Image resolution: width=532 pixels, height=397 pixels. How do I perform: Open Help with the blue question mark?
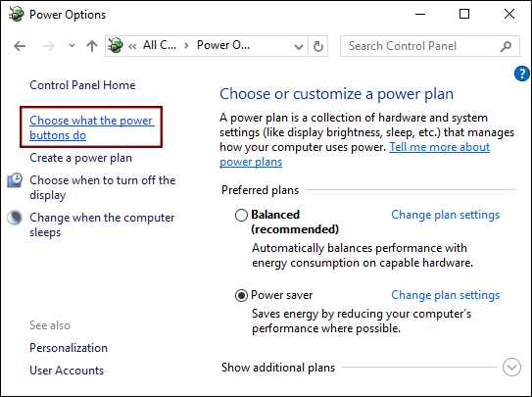coord(522,74)
